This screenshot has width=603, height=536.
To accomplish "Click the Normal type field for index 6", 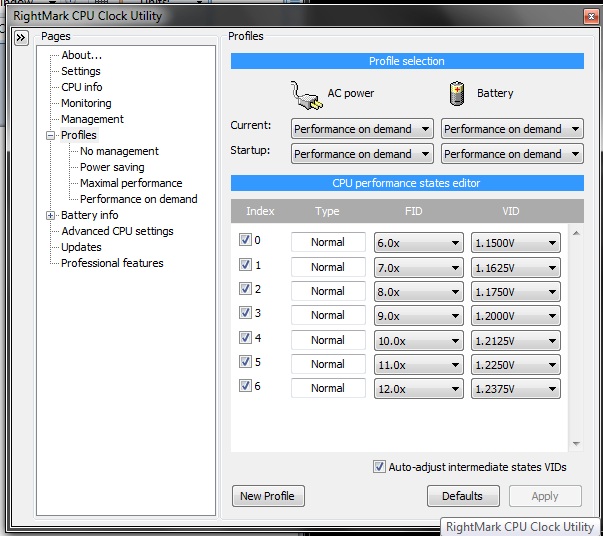I will click(328, 388).
